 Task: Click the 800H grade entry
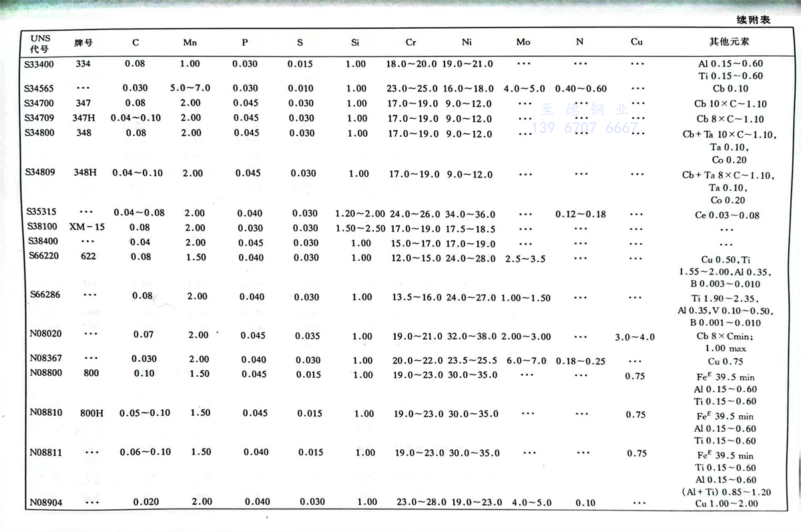click(92, 413)
